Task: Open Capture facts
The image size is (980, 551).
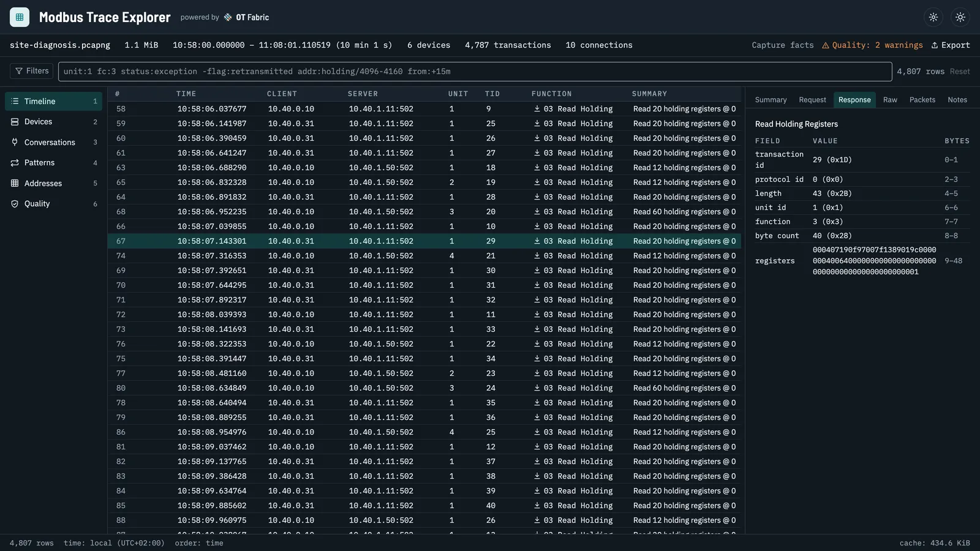Action: pyautogui.click(x=782, y=45)
